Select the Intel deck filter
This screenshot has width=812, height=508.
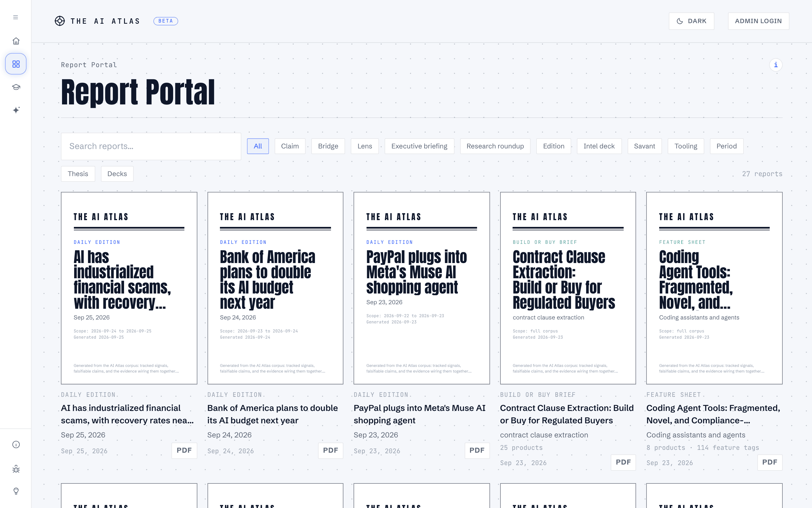(599, 146)
